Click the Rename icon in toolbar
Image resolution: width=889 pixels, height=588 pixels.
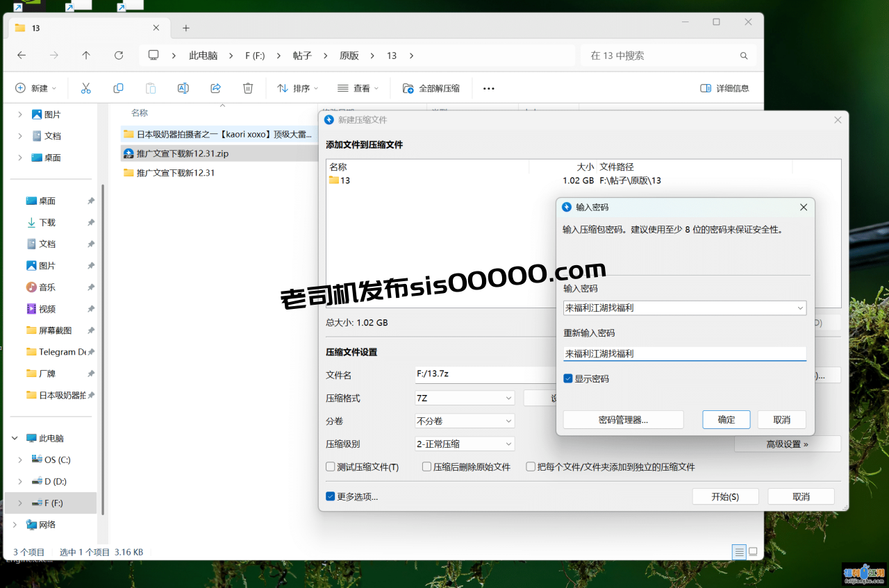click(183, 88)
